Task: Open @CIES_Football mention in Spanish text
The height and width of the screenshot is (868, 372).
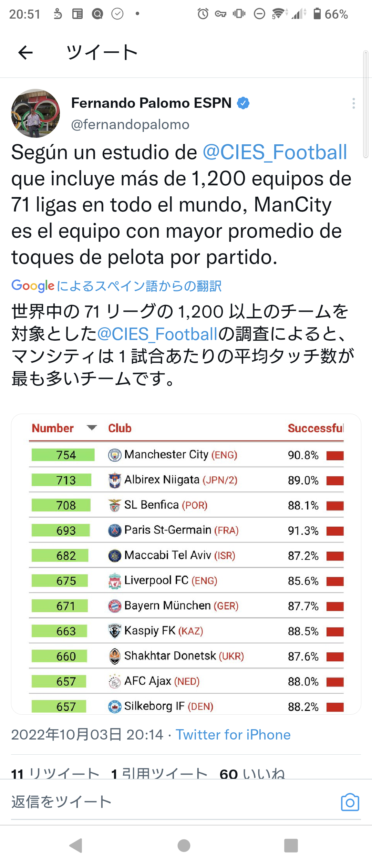Action: tap(275, 152)
